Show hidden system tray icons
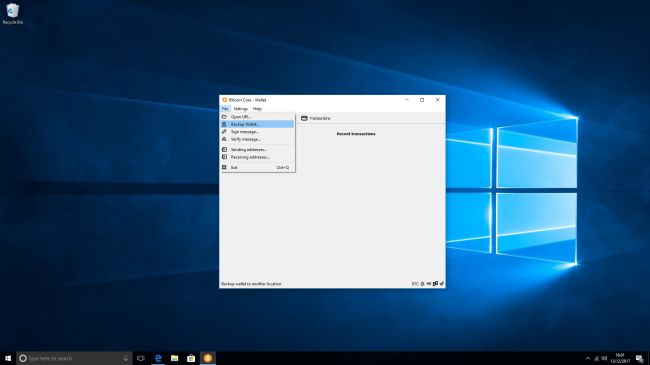The height and width of the screenshot is (365, 650). [588, 358]
